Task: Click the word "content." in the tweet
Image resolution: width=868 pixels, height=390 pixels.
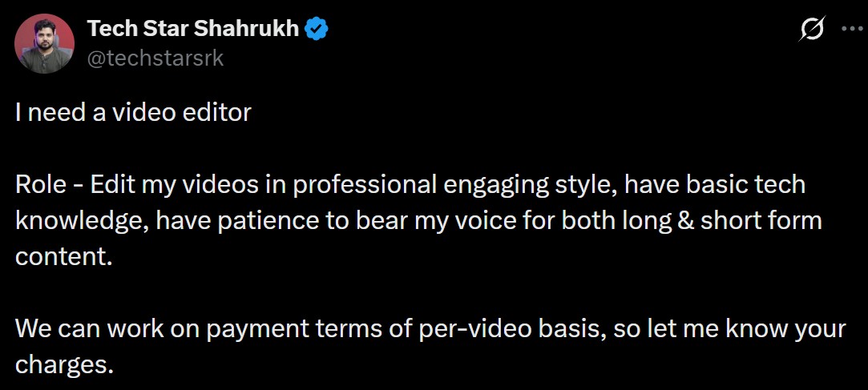Action: tap(59, 257)
